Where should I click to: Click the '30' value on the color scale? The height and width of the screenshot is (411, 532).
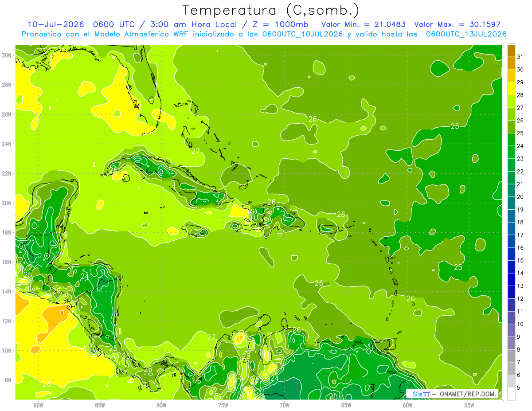tap(520, 69)
